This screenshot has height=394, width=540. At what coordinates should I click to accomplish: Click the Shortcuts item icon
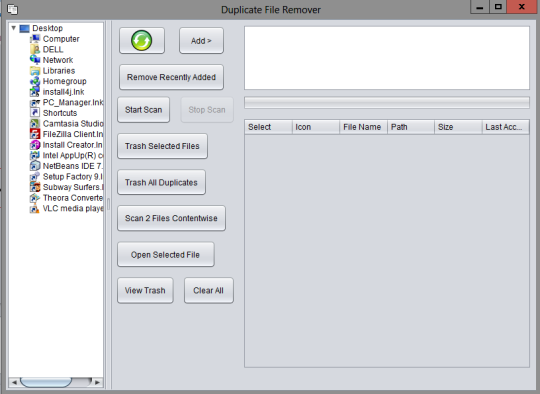(35, 113)
